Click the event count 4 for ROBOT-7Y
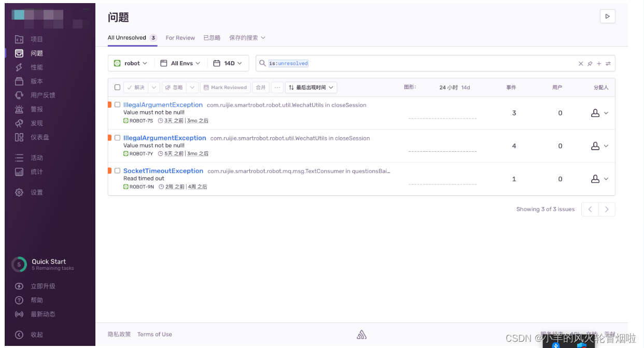 (514, 146)
